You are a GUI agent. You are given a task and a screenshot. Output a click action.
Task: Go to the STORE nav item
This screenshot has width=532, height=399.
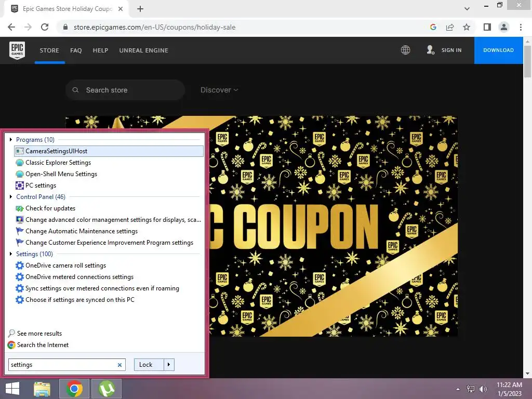tap(49, 50)
